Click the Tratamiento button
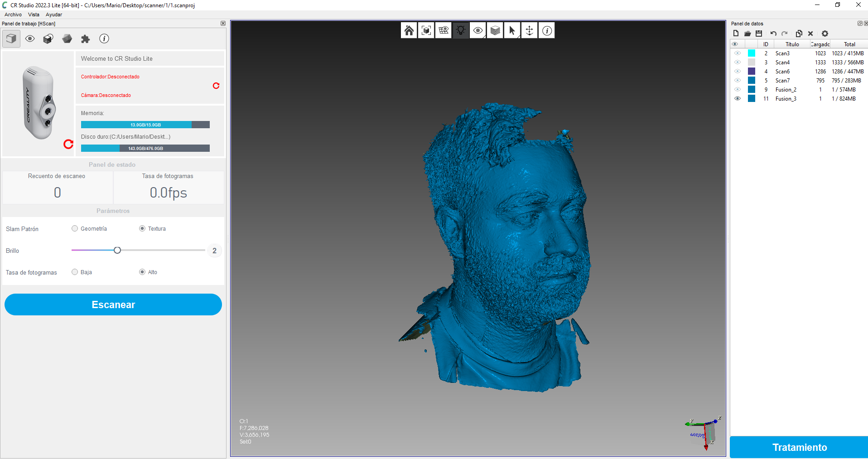The width and height of the screenshot is (868, 459). [x=799, y=447]
